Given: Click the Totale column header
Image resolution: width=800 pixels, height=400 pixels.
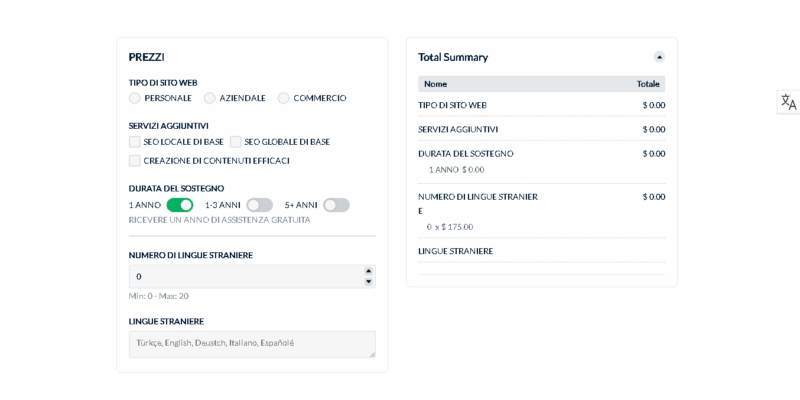Looking at the screenshot, I should coord(648,84).
